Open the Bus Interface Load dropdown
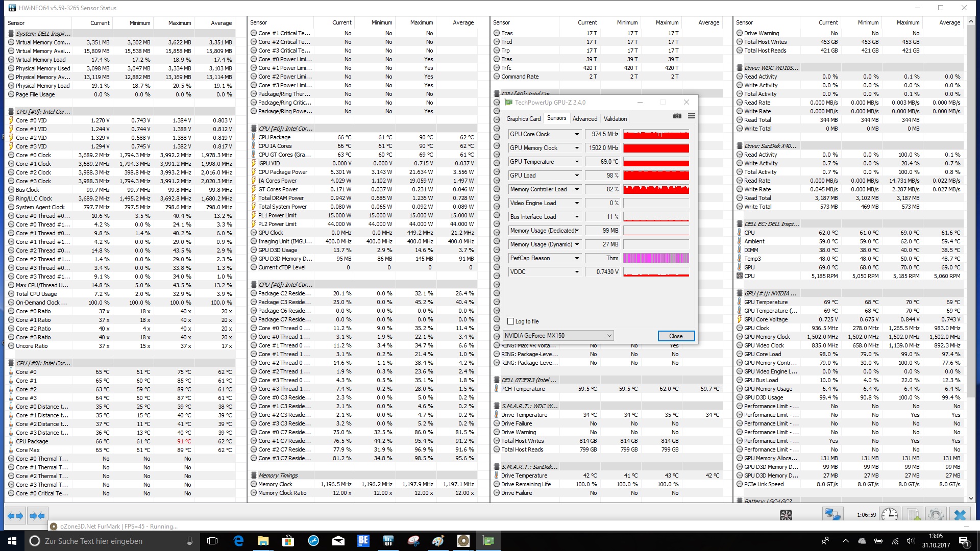This screenshot has height=551, width=980. [577, 217]
